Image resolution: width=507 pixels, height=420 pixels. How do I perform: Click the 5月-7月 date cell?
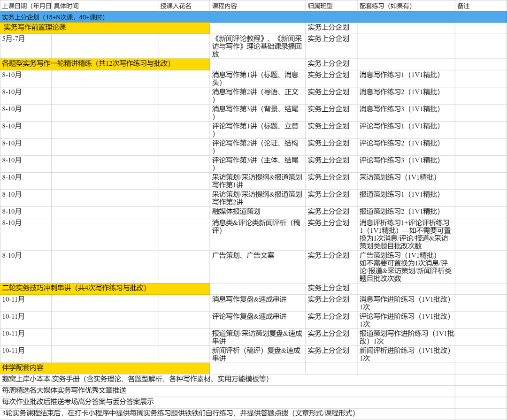26,46
